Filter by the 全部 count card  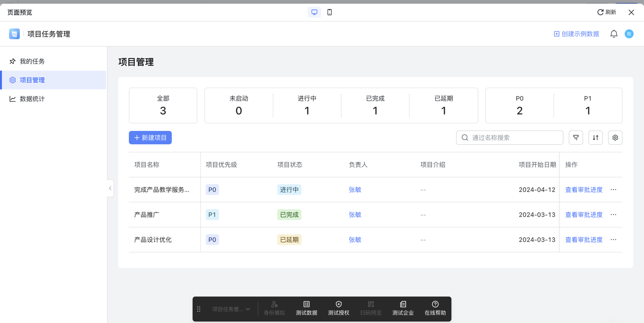(163, 105)
